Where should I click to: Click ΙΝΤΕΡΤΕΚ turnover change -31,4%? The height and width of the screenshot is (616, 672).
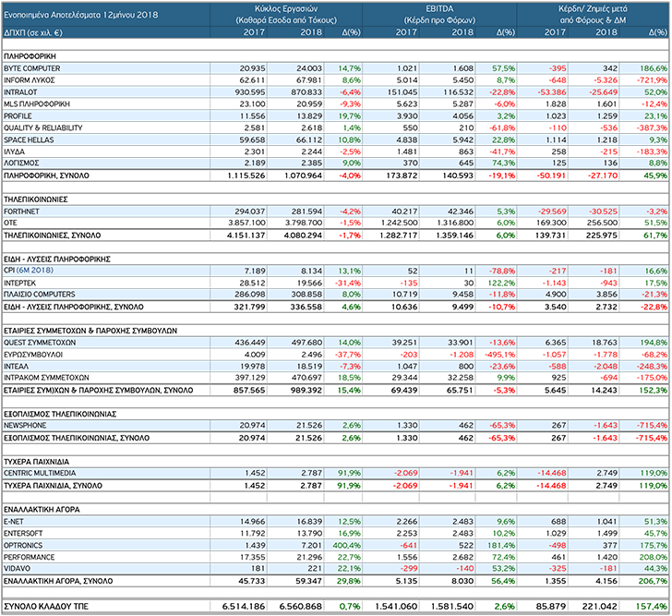[348, 283]
